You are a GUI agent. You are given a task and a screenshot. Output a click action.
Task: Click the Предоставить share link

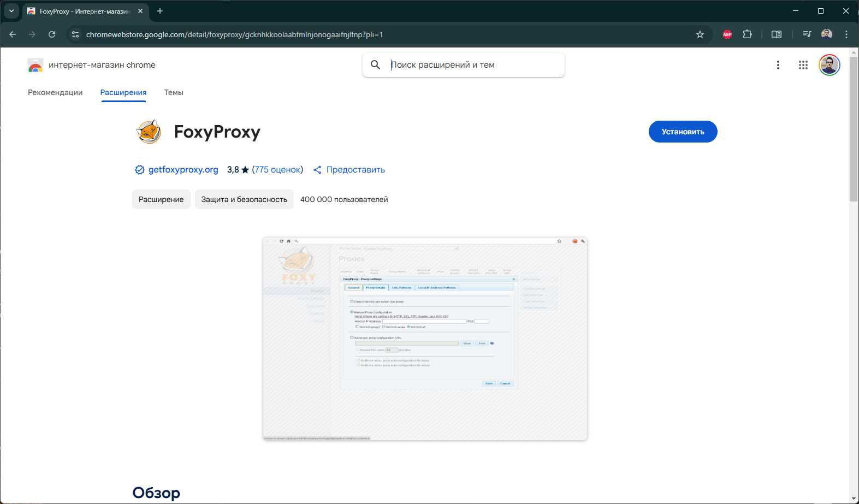tap(356, 170)
